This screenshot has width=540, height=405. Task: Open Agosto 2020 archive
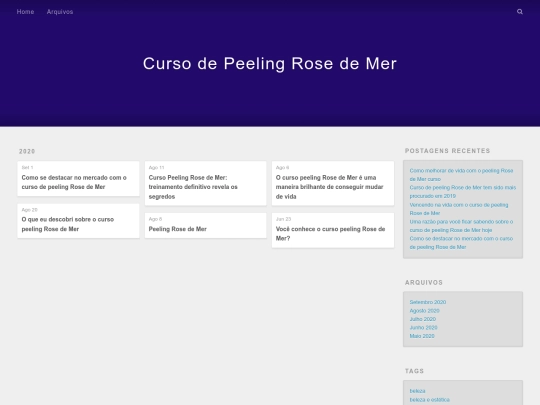pyautogui.click(x=424, y=311)
